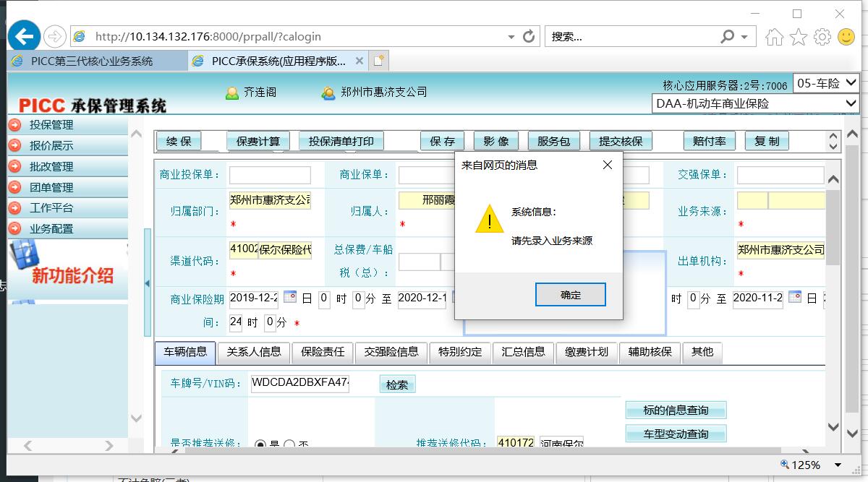Viewport: 868px width, 482px height.
Task: Click the search magnifier icon
Action: click(728, 36)
